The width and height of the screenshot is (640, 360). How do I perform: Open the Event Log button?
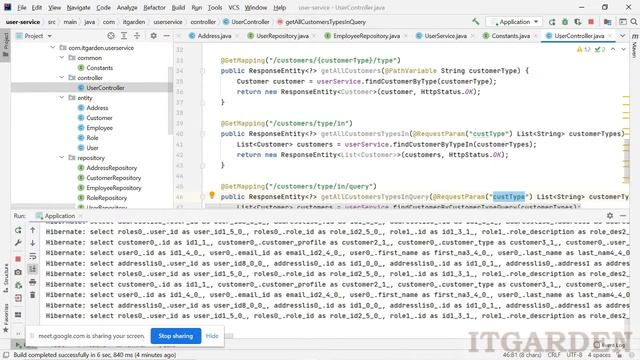(609, 345)
